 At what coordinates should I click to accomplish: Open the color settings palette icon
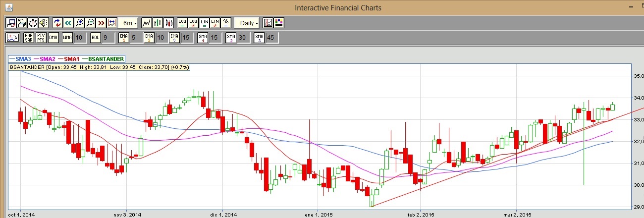pyautogui.click(x=279, y=23)
